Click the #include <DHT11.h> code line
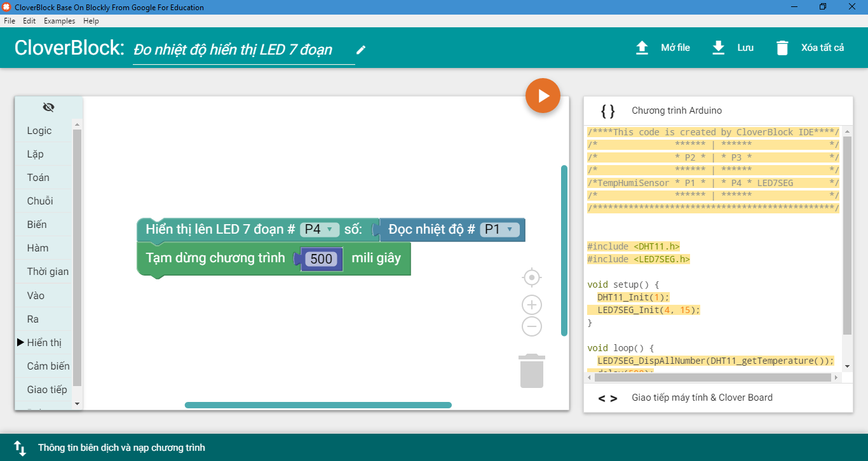The width and height of the screenshot is (868, 461). [x=634, y=246]
